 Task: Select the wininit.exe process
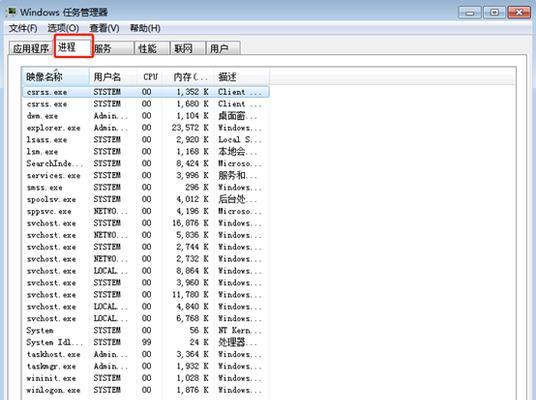pos(146,378)
